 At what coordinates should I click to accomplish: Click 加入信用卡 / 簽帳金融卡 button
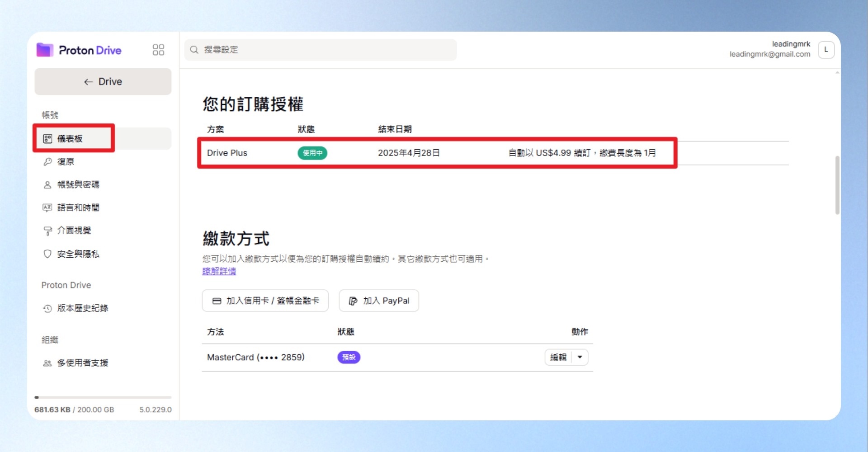click(x=265, y=301)
